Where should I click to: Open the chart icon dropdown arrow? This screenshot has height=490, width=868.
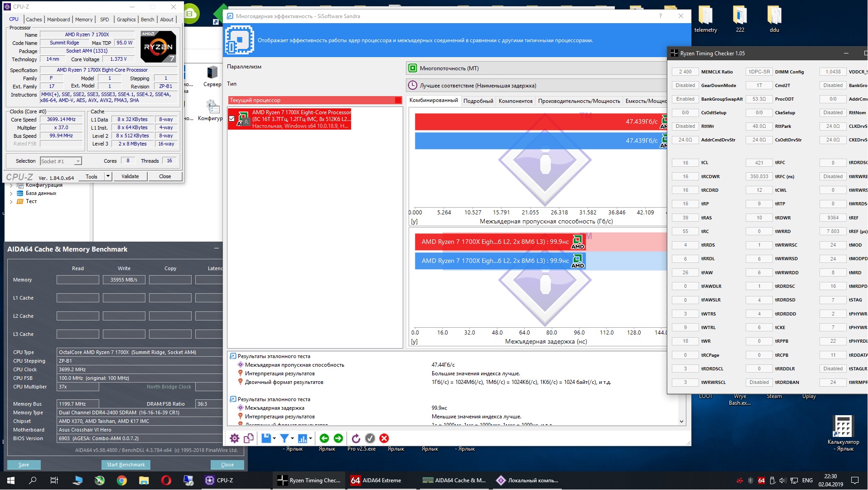(x=310, y=438)
